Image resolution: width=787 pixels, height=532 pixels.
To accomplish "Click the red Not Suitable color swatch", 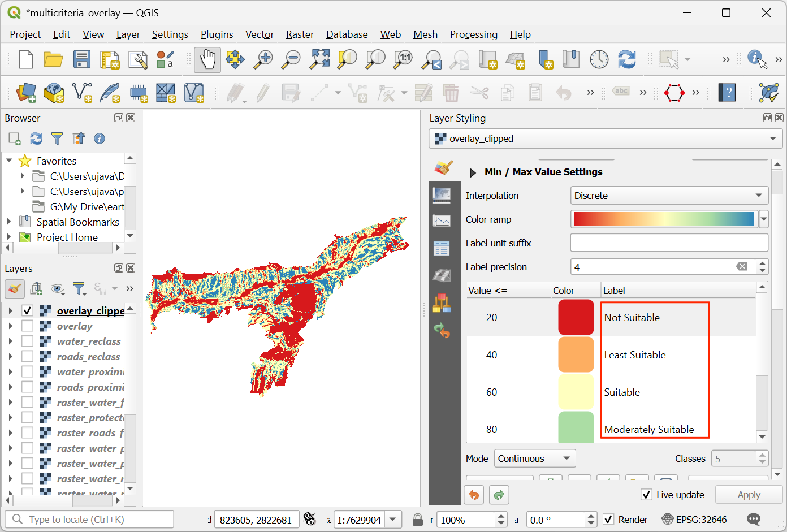I will (x=576, y=317).
